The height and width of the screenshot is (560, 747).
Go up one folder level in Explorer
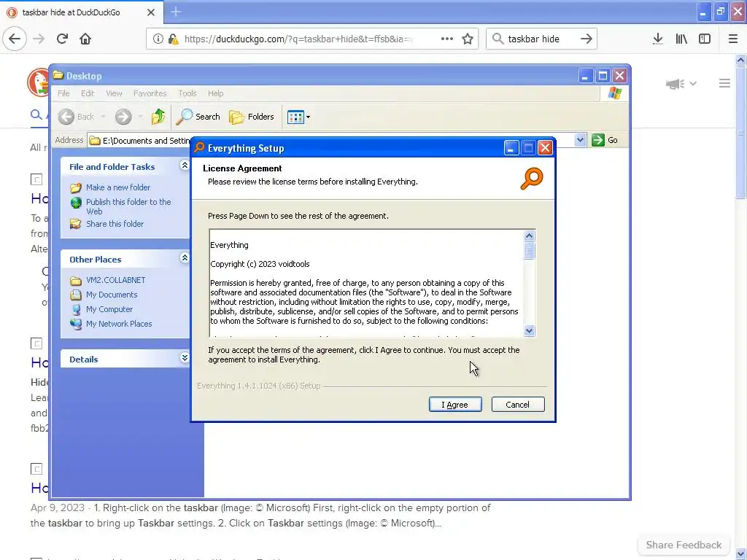(158, 117)
